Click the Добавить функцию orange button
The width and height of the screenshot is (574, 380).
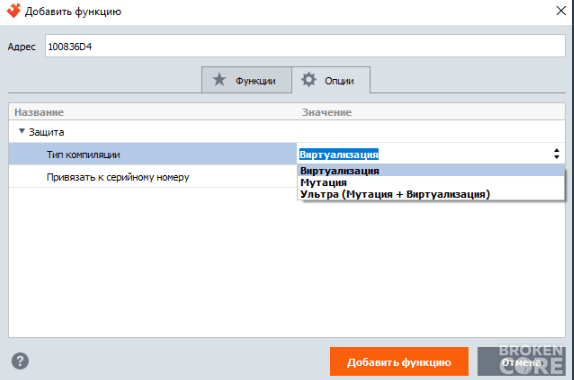399,362
